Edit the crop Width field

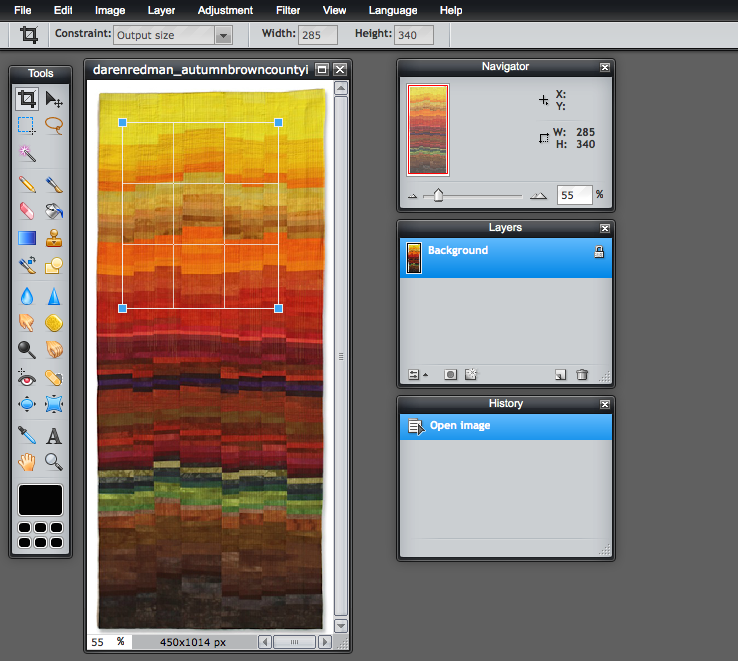(318, 35)
